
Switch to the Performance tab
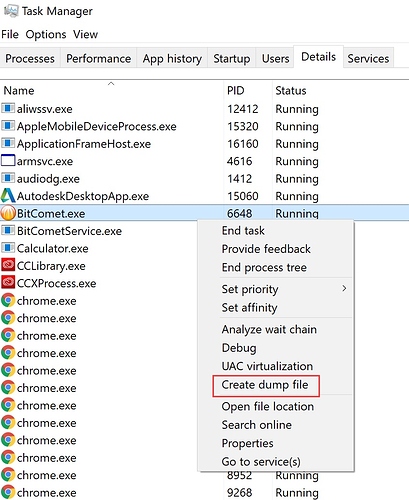coord(98,58)
